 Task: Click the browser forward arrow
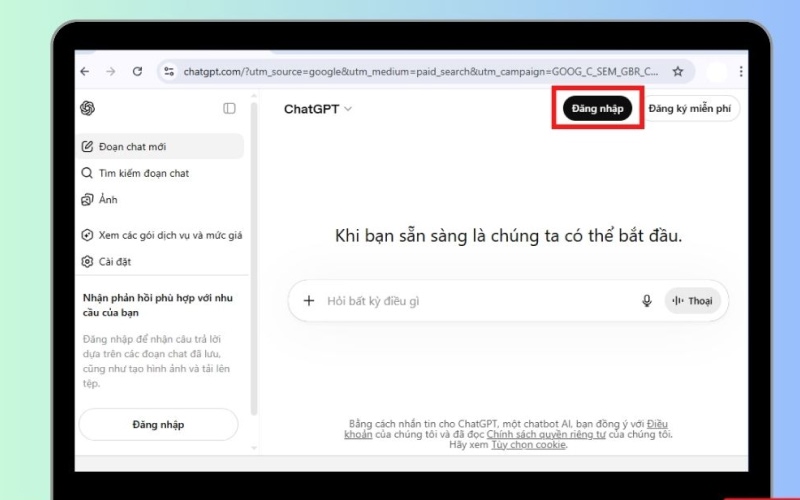pyautogui.click(x=111, y=71)
